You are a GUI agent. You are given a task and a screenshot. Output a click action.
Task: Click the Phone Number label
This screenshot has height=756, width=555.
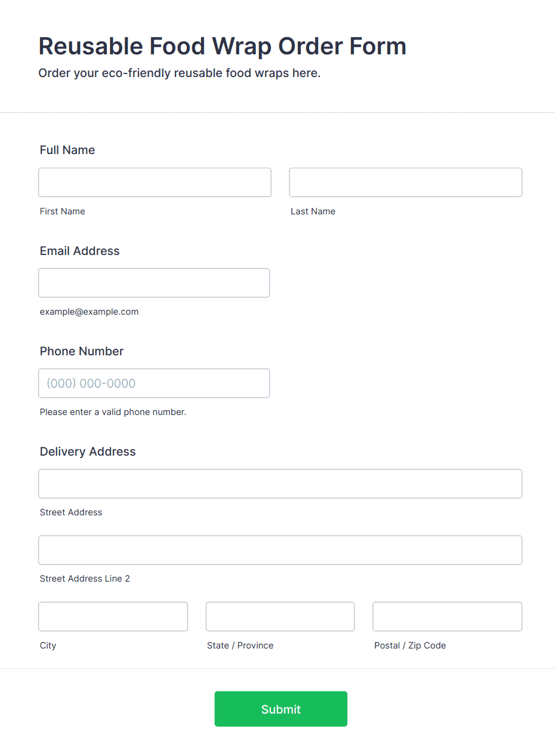[x=82, y=351]
